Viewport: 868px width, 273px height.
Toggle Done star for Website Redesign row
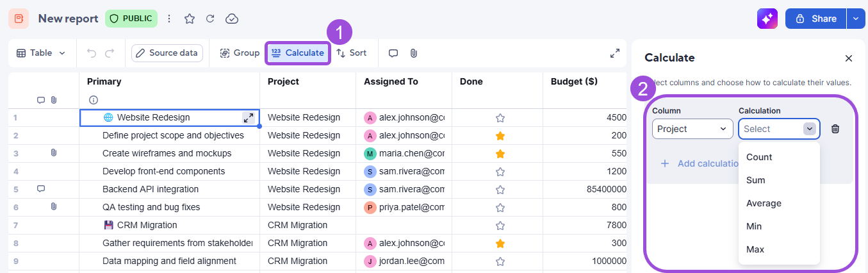coord(500,118)
